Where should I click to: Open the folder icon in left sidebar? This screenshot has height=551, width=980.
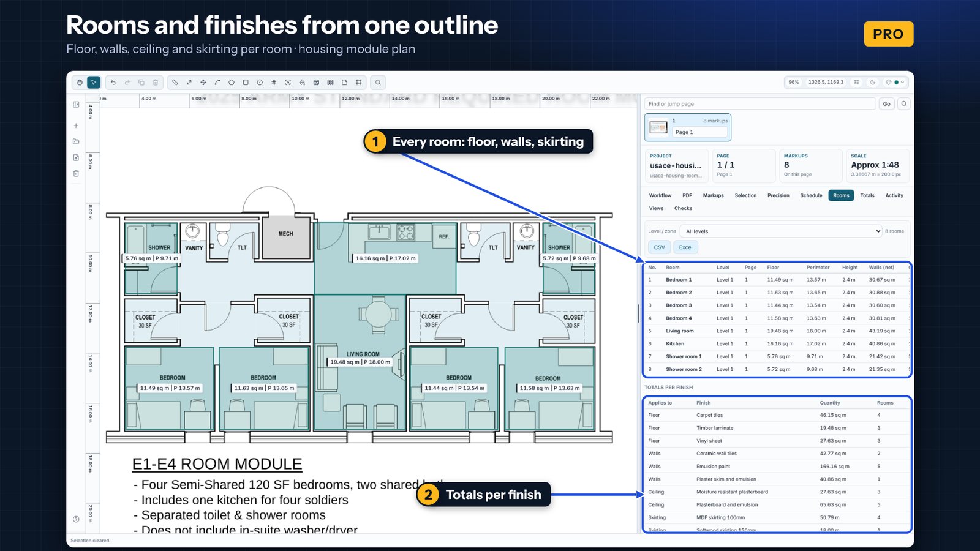pos(76,141)
